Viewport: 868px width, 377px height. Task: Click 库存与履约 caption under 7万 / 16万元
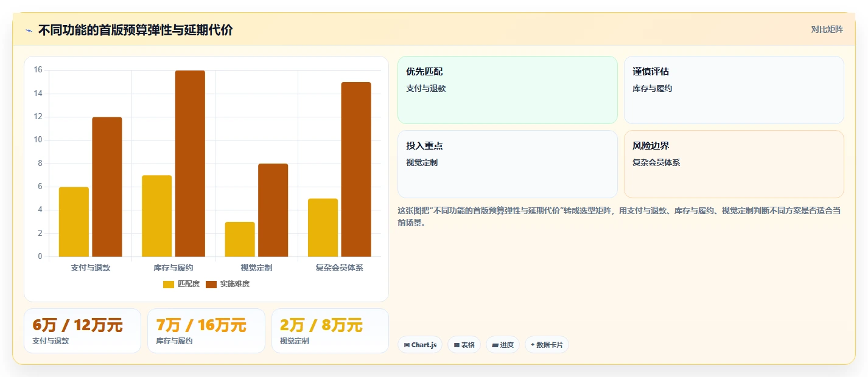pyautogui.click(x=174, y=341)
